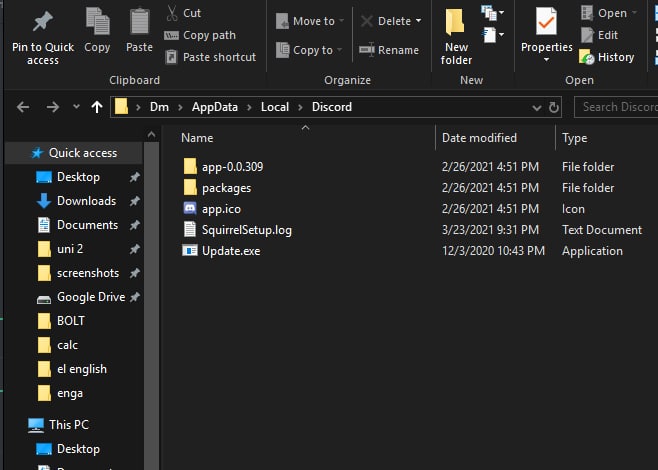Click the Copy ribbon button
The image size is (658, 470).
click(x=97, y=30)
